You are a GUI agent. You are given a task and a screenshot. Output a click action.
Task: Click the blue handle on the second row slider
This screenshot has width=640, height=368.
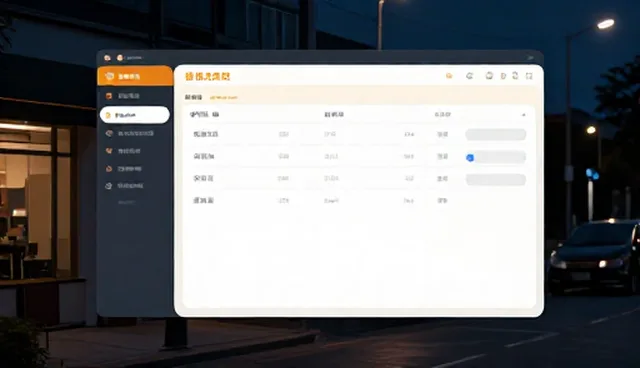coord(470,157)
